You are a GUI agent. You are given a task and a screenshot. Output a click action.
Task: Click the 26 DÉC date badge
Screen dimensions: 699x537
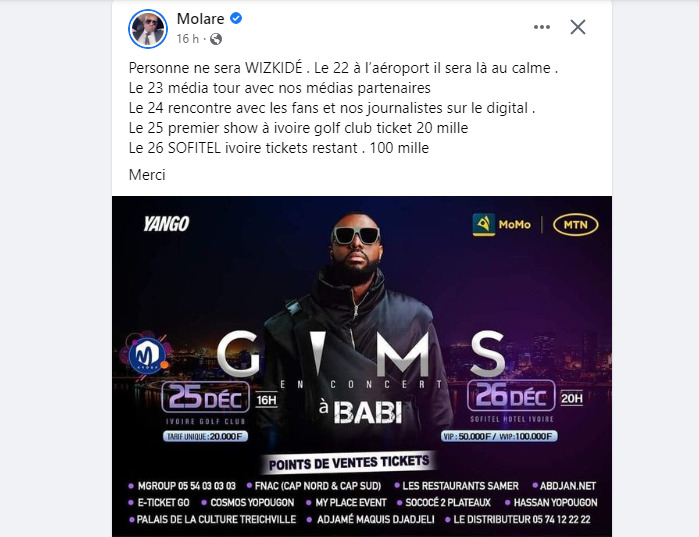coord(511,396)
